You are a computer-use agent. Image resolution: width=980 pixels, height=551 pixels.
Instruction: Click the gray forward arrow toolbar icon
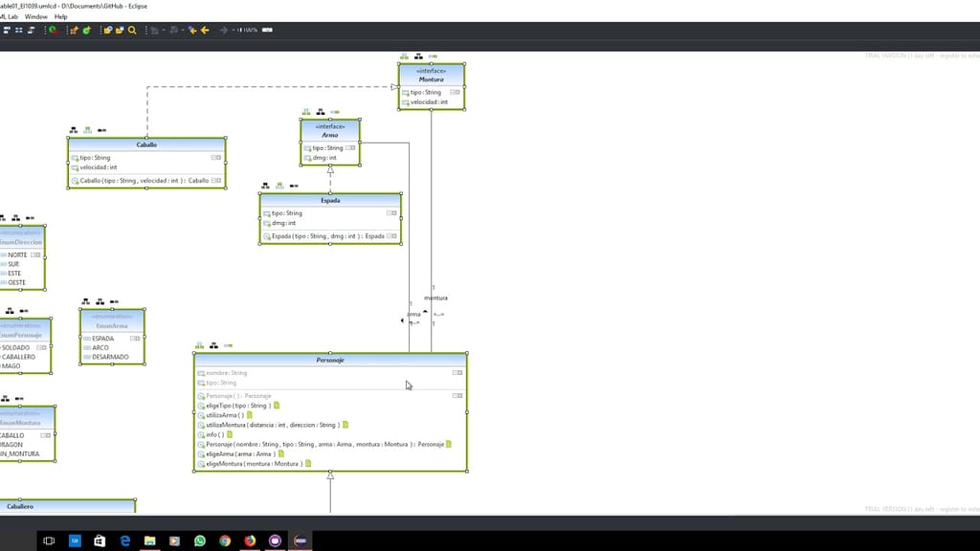click(223, 30)
